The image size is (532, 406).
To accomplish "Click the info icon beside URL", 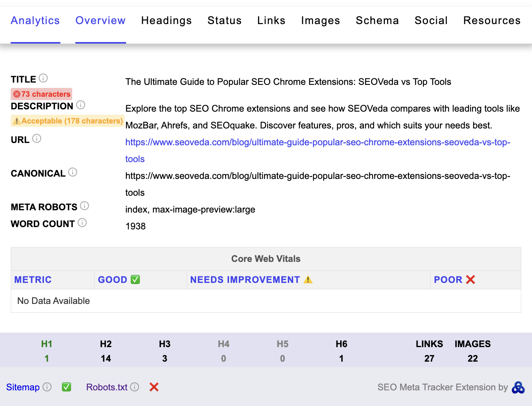I will pyautogui.click(x=37, y=138).
